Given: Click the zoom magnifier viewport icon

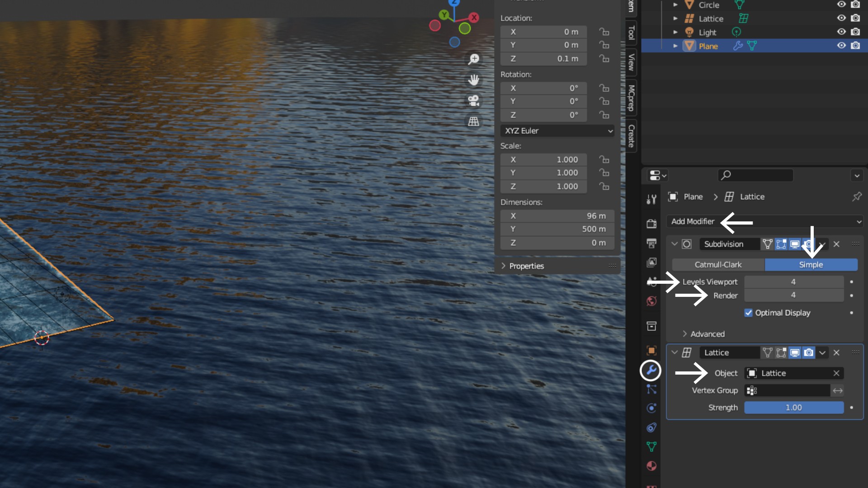Looking at the screenshot, I should [x=473, y=59].
